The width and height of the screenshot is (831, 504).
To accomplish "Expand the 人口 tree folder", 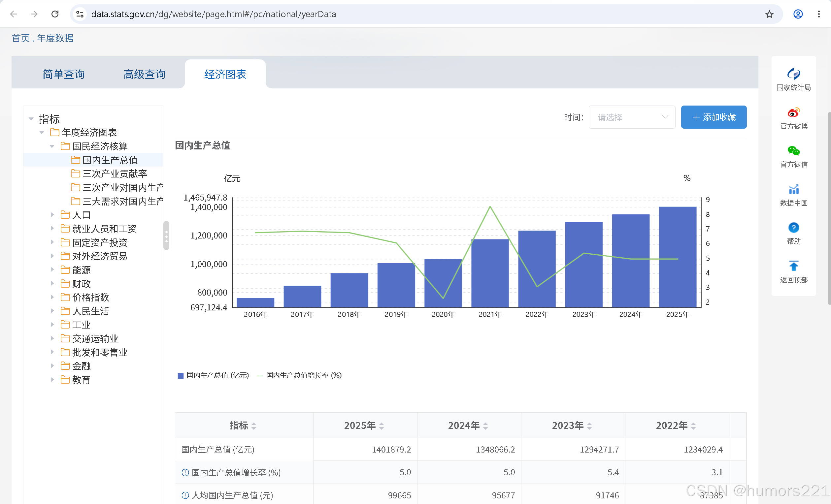I will tap(52, 215).
